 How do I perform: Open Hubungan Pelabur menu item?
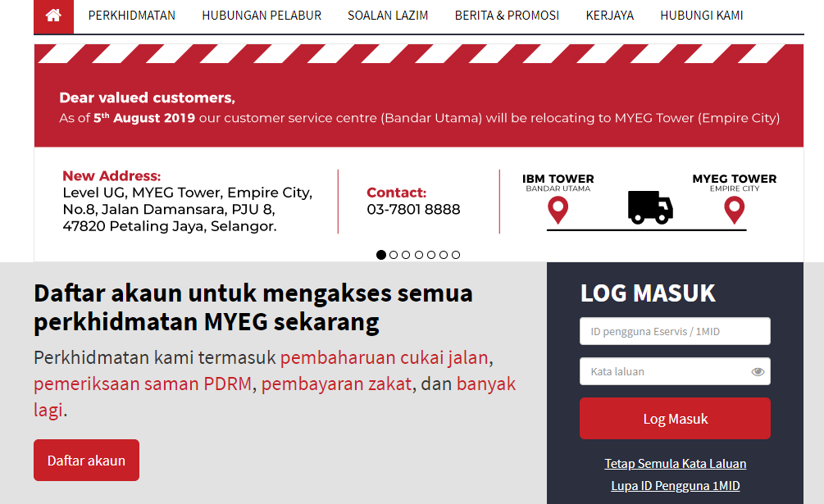point(262,16)
